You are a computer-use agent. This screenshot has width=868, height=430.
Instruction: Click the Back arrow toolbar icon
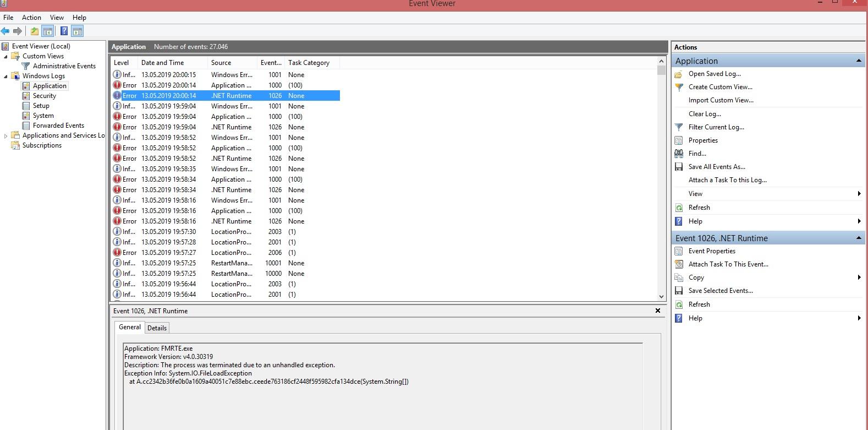[x=6, y=31]
